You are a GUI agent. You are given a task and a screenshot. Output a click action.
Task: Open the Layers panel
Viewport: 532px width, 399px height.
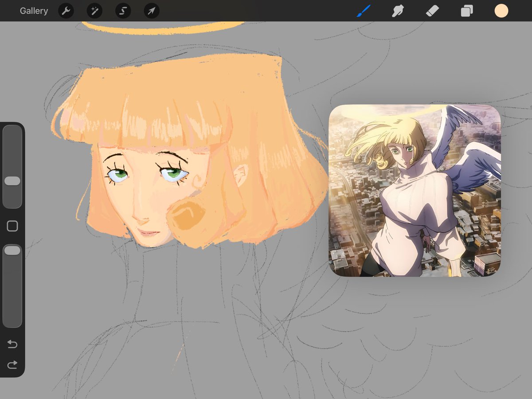pyautogui.click(x=467, y=11)
